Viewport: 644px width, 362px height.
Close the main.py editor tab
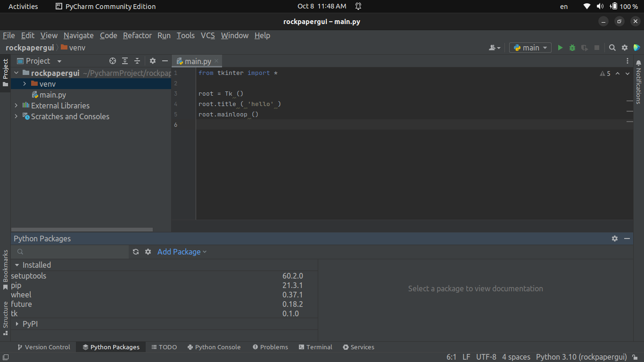[x=216, y=61]
